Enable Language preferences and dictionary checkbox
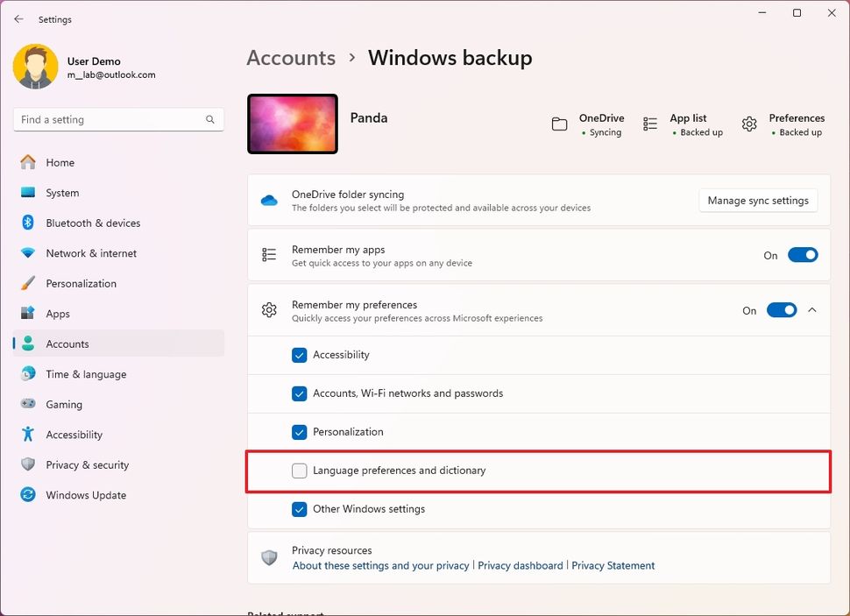 point(299,471)
